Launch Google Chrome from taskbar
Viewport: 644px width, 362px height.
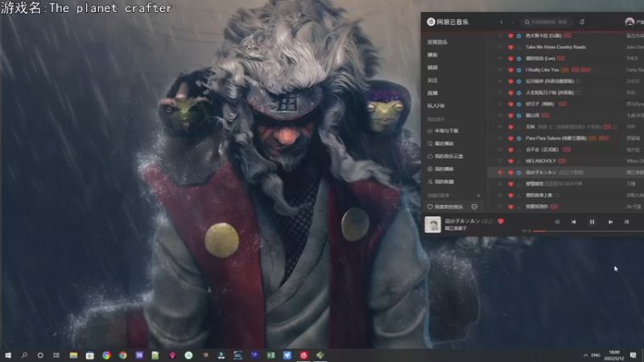click(x=123, y=356)
